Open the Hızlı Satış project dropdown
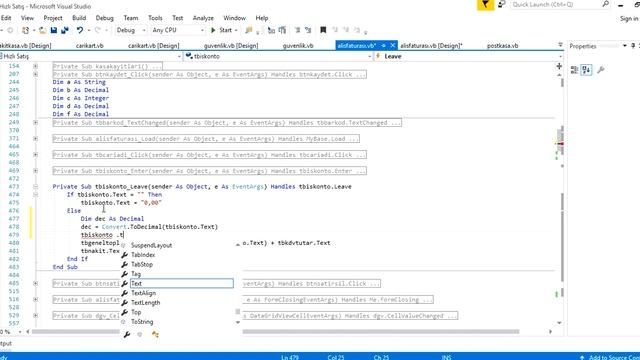The height and width of the screenshot is (360, 640). 91,56
